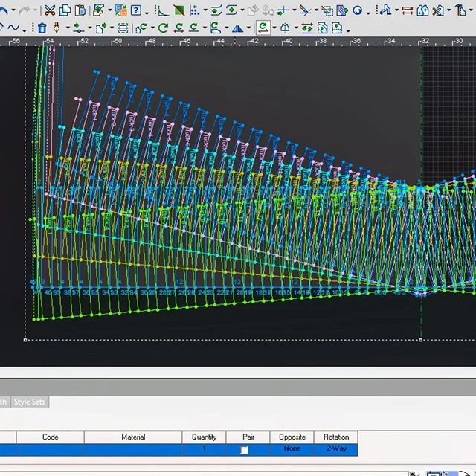The width and height of the screenshot is (476, 476).
Task: Toggle the Pair checkbox in the table row
Action: pyautogui.click(x=244, y=450)
